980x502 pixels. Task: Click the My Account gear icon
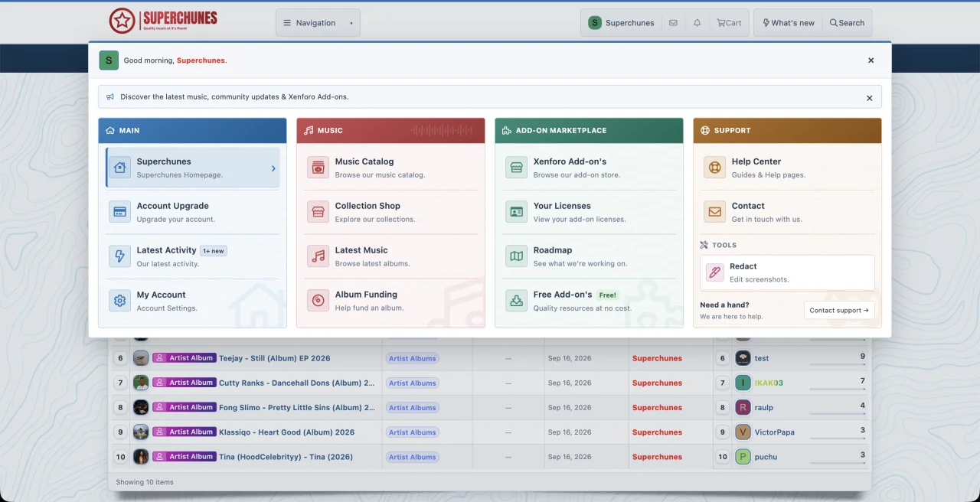click(x=120, y=301)
